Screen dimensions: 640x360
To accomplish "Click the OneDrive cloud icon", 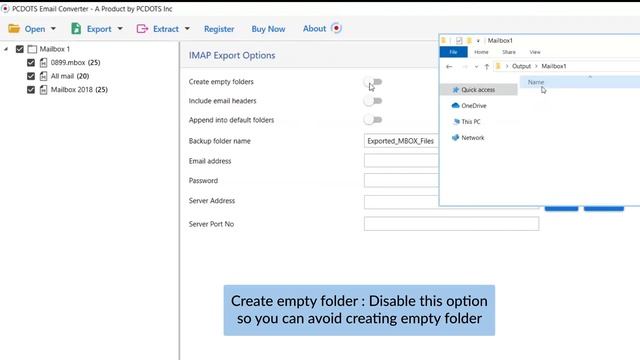I will tap(456, 105).
